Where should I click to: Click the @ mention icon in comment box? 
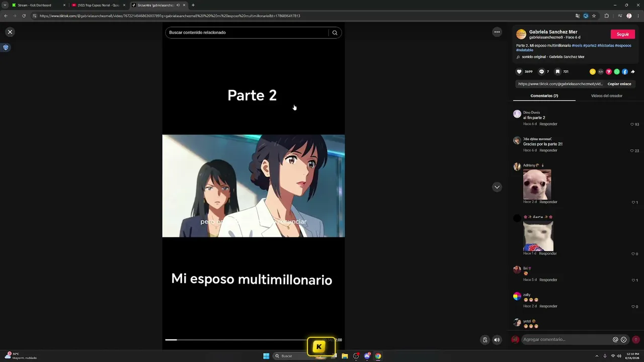pyautogui.click(x=615, y=340)
